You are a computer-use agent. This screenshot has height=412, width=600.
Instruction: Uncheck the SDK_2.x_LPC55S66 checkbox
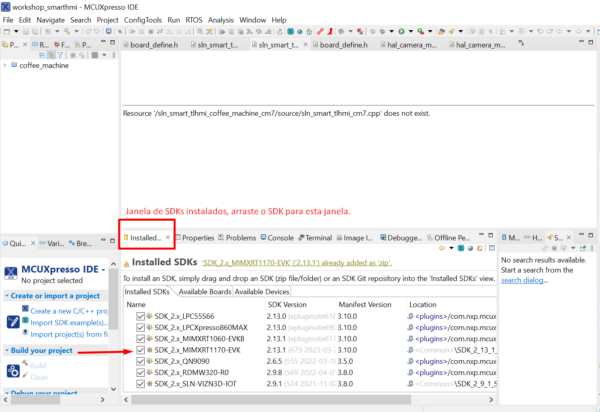pyautogui.click(x=140, y=315)
